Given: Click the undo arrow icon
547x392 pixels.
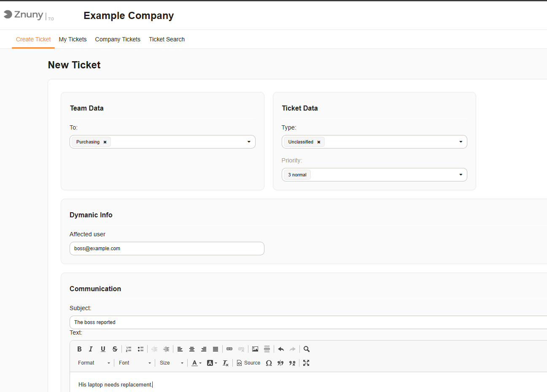Looking at the screenshot, I should click(x=281, y=349).
